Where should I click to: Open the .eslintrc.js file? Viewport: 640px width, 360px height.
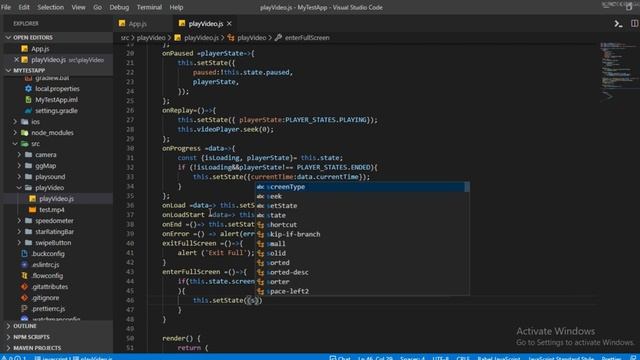(x=45, y=265)
